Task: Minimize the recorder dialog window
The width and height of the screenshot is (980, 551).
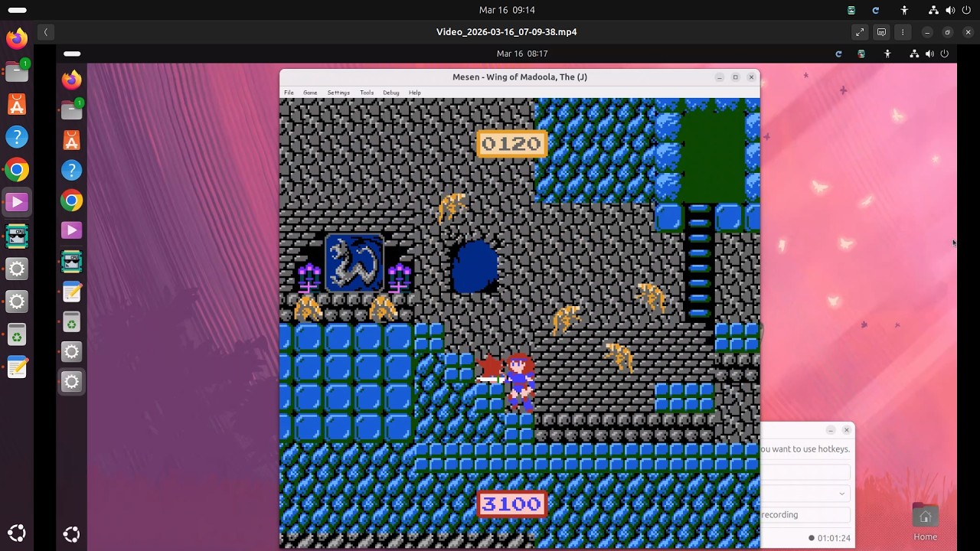Action: pos(831,430)
